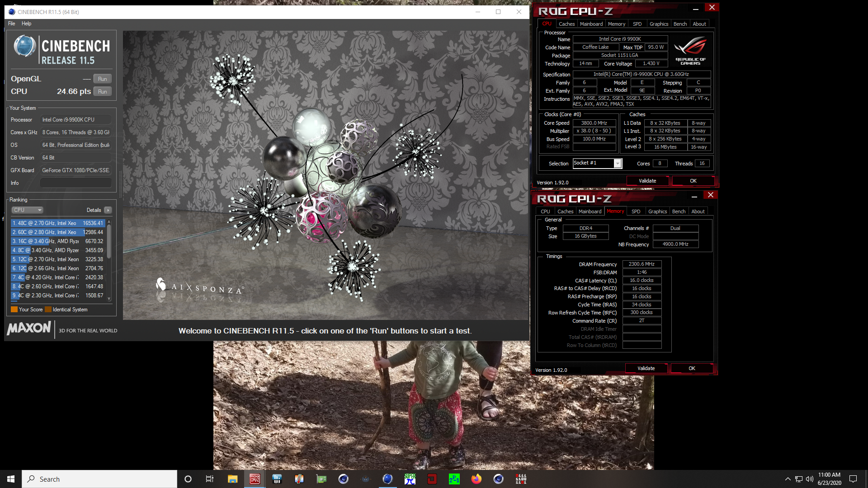Run the CPU benchmark test
868x488 pixels.
pos(103,92)
